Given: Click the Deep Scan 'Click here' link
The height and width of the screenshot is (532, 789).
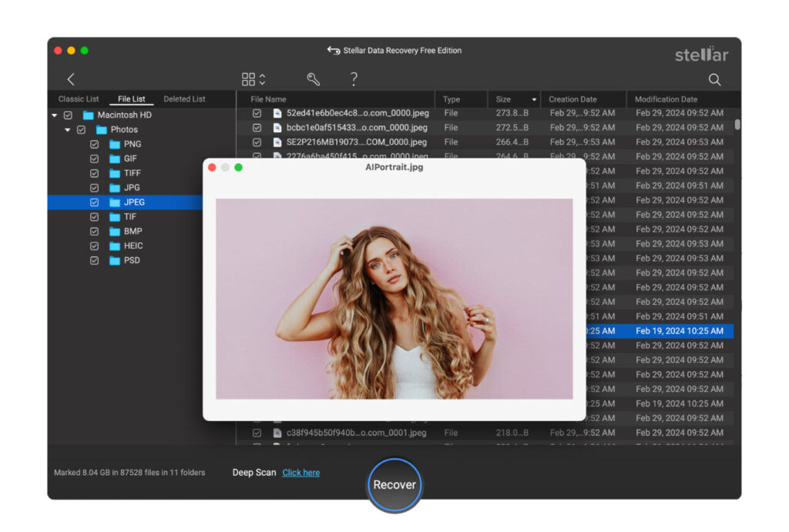Looking at the screenshot, I should pyautogui.click(x=300, y=473).
